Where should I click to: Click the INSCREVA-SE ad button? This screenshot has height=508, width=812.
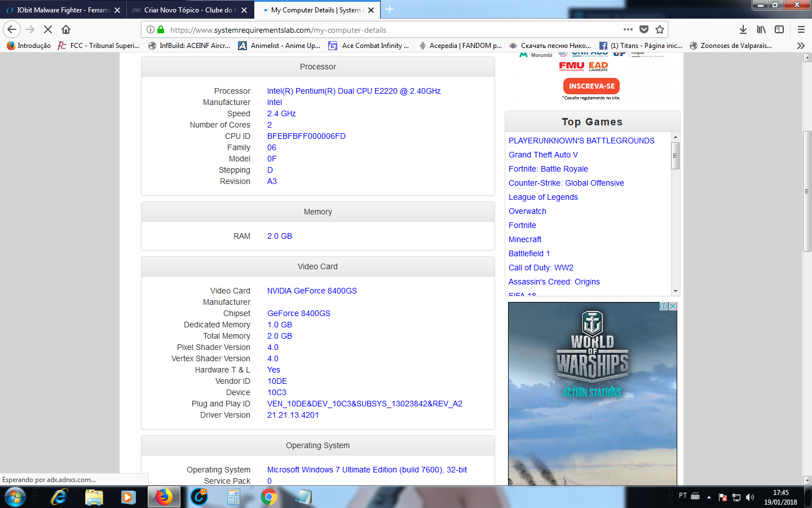pos(592,86)
